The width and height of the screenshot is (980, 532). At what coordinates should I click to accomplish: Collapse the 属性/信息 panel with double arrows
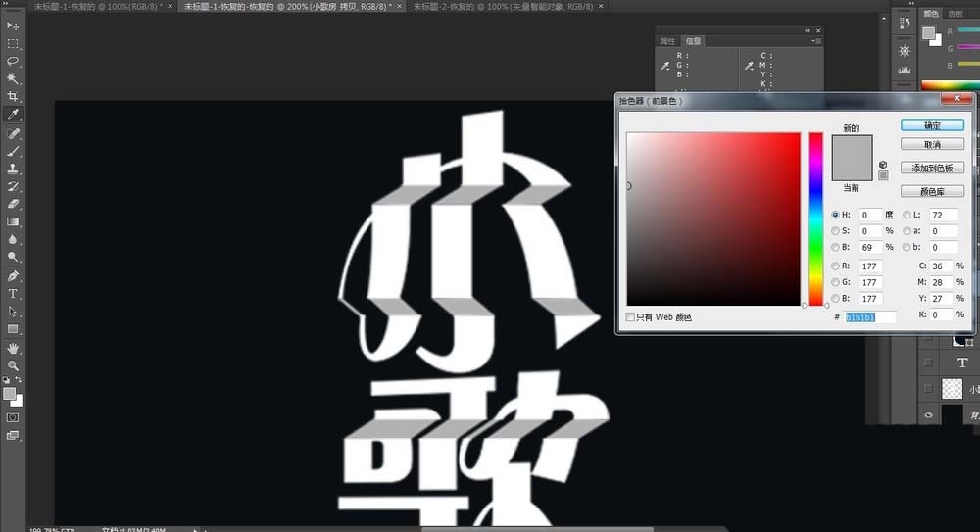(808, 30)
